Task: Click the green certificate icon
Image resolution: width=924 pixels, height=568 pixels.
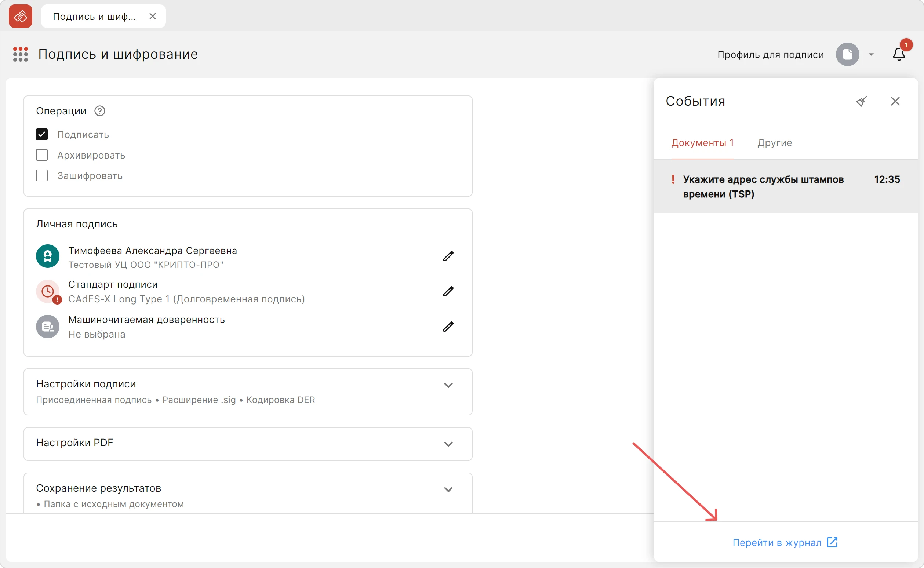Action: point(48,256)
